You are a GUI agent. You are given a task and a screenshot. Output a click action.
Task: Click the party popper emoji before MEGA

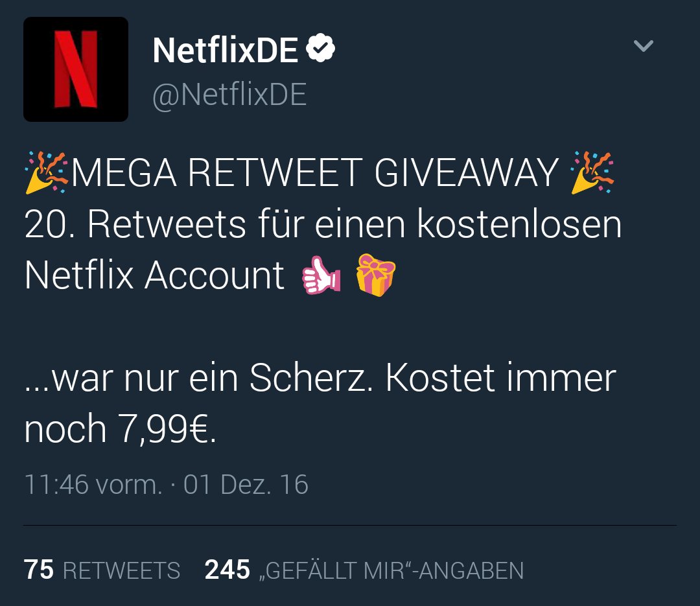tap(47, 172)
